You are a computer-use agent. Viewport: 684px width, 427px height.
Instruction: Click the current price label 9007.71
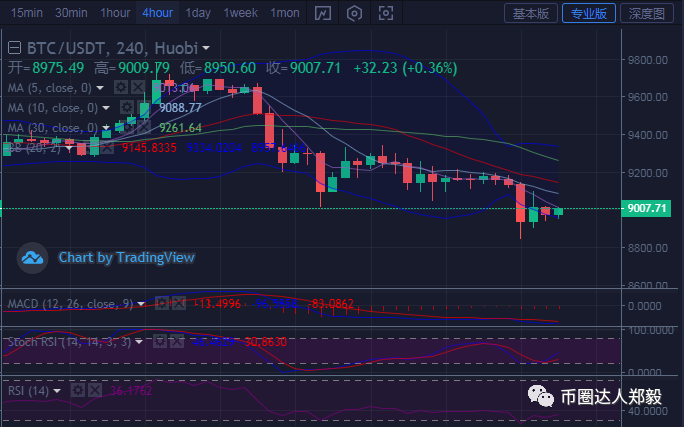click(x=646, y=208)
